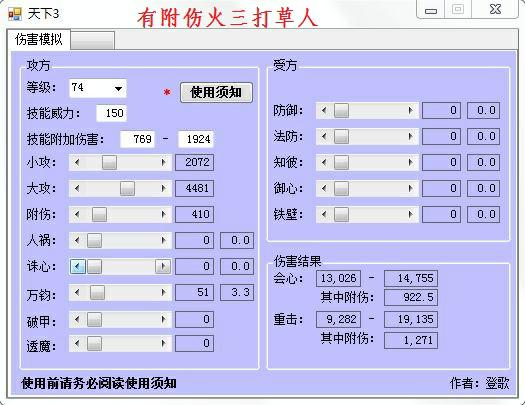Decrease 防御 with its left arrow

[x=324, y=110]
